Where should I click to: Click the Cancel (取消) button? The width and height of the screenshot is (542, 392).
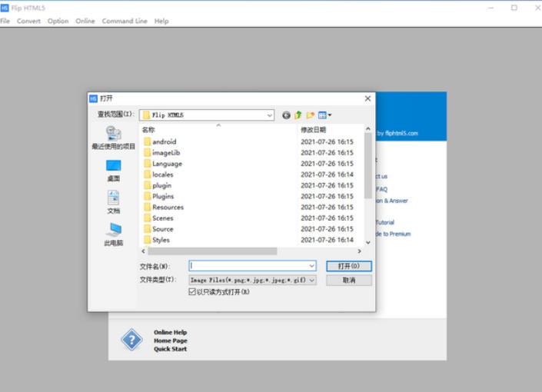point(348,281)
